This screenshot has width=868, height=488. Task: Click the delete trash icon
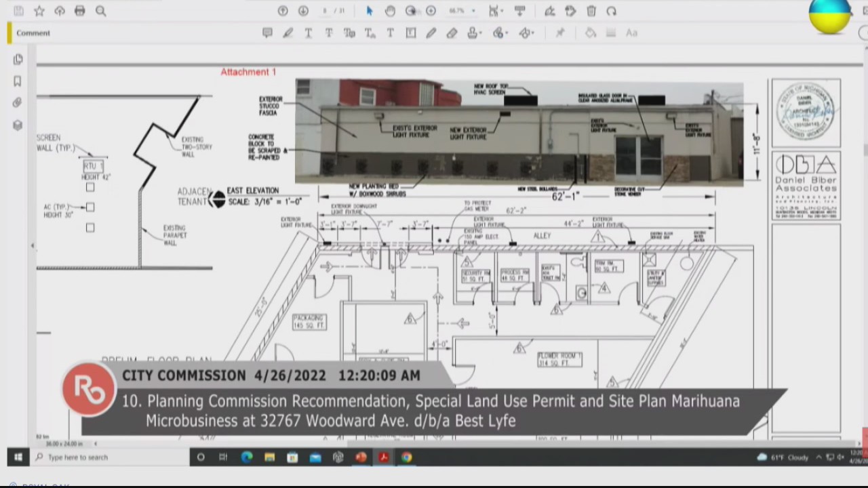[x=591, y=11]
